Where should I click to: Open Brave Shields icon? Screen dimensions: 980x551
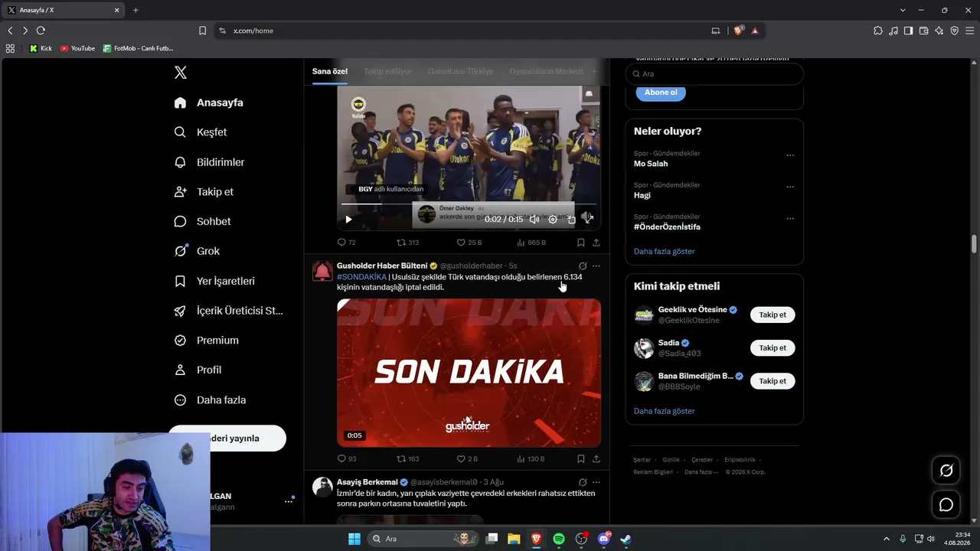[x=739, y=31]
